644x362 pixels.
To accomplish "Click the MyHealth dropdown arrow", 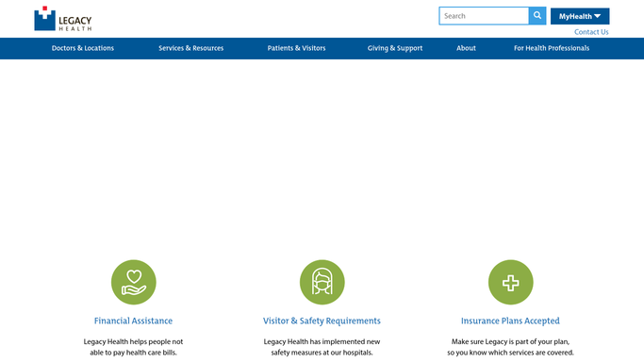I will [597, 16].
